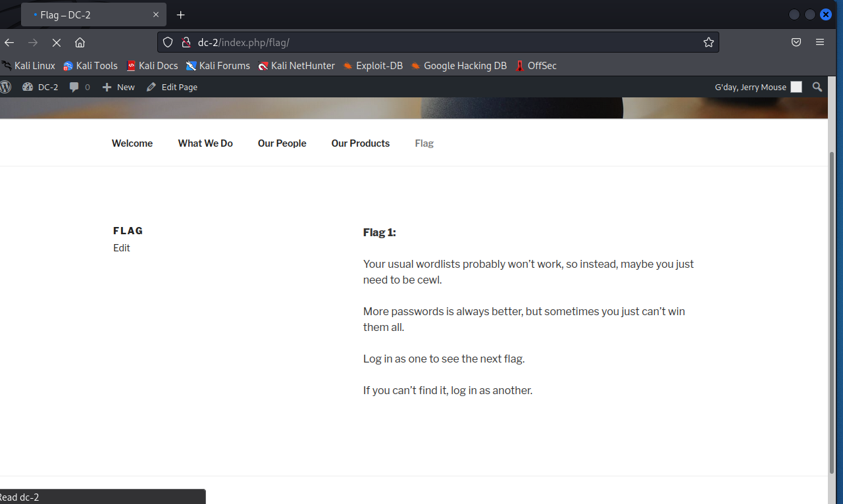Show site security lock information
This screenshot has width=843, height=504.
point(186,42)
